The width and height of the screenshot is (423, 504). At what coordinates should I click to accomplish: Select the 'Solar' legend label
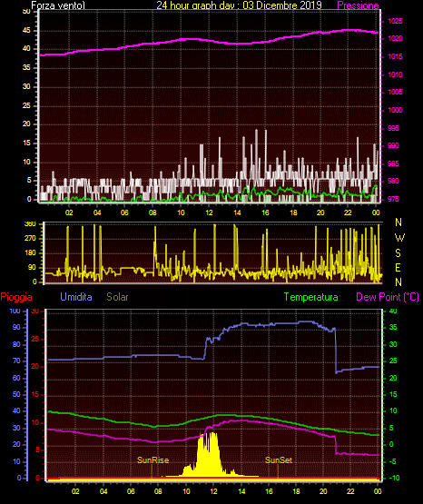[x=117, y=297]
